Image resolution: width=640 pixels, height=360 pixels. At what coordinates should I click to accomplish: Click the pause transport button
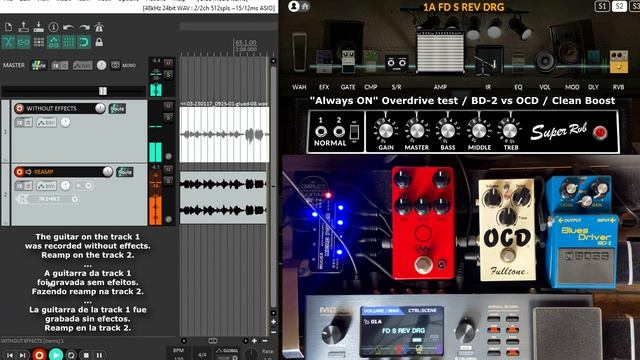(99, 356)
